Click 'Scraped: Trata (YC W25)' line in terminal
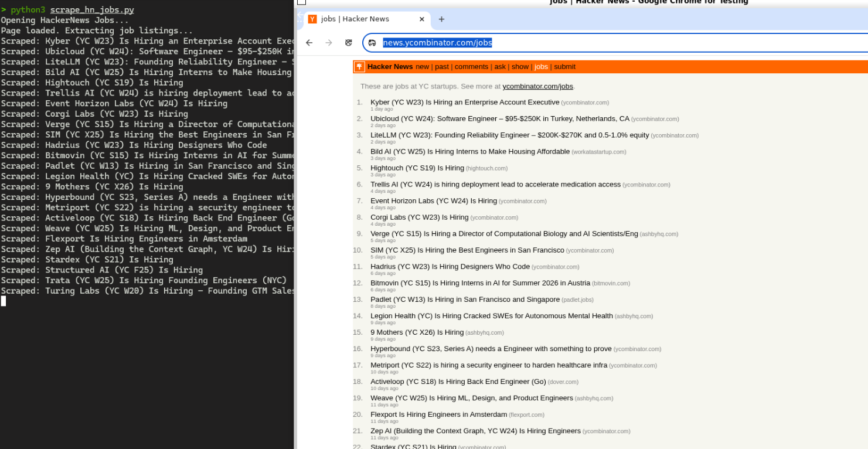Image resolution: width=868 pixels, height=449 pixels. tap(144, 280)
